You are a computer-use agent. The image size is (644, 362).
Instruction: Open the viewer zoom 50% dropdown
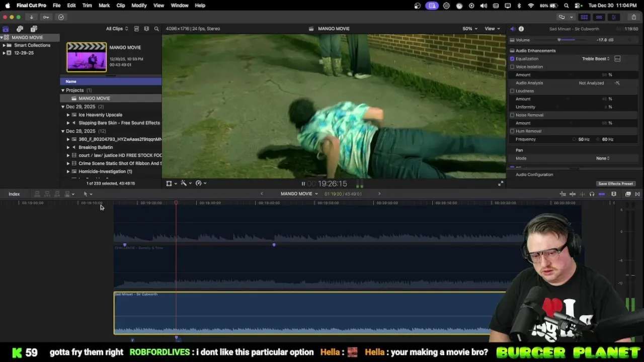coord(470,29)
